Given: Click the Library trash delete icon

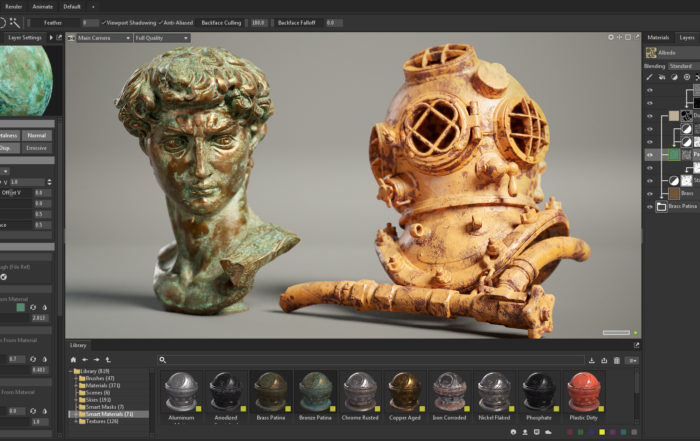Looking at the screenshot, I should point(617,360).
